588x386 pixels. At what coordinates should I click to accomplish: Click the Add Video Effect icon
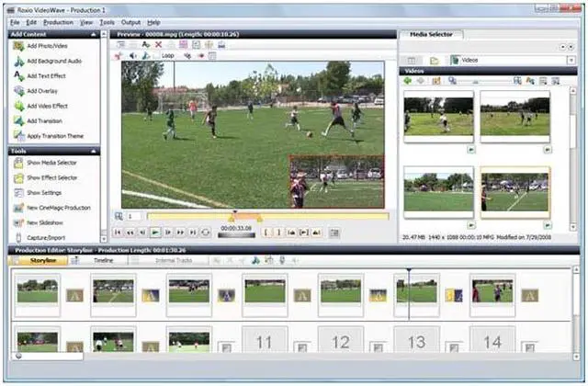tap(18, 106)
